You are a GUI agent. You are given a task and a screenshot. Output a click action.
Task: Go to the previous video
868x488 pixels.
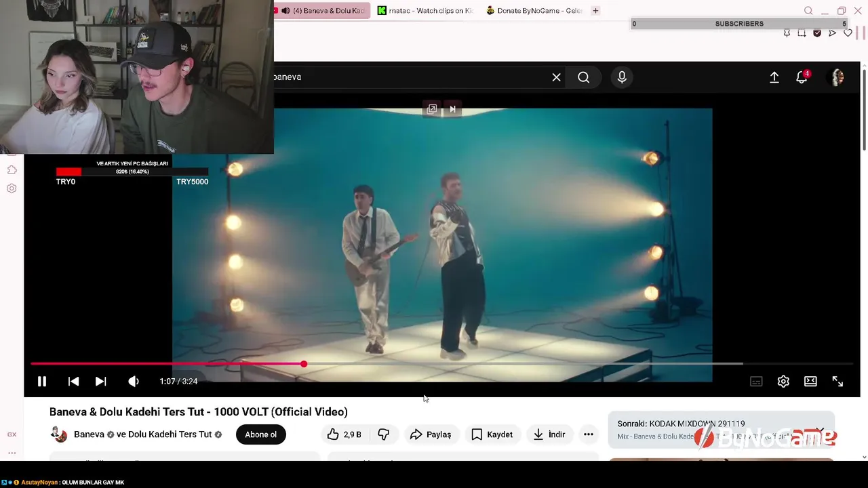[73, 382]
